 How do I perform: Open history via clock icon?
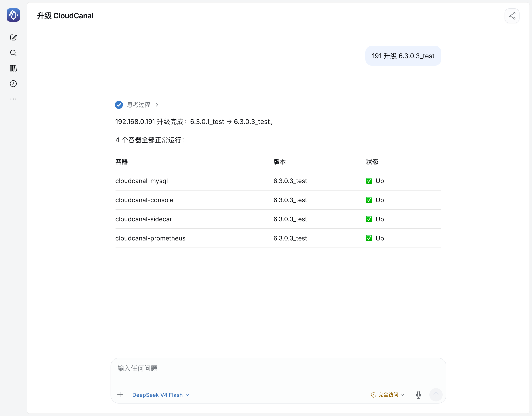pyautogui.click(x=13, y=84)
